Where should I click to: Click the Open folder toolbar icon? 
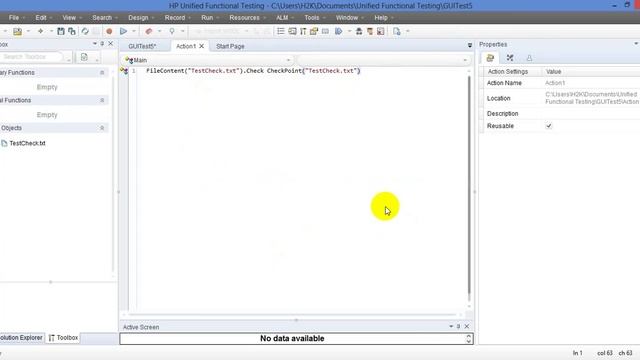coord(17,31)
